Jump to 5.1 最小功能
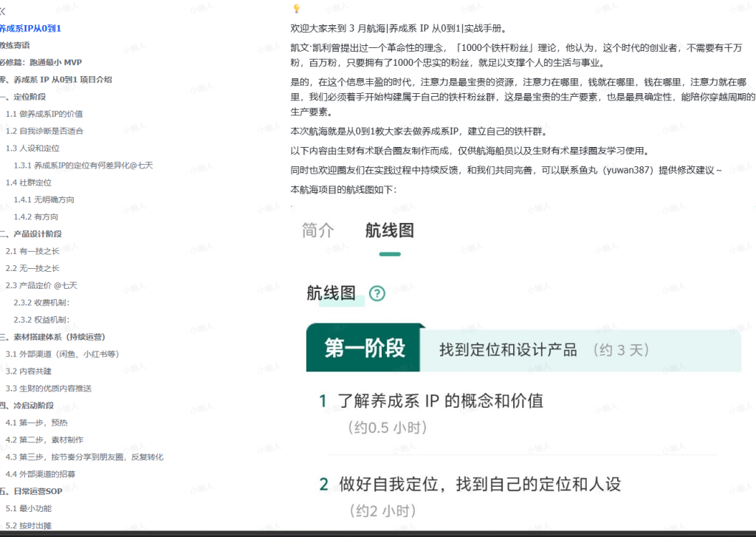Screen dimensions: 756x537 (29, 508)
